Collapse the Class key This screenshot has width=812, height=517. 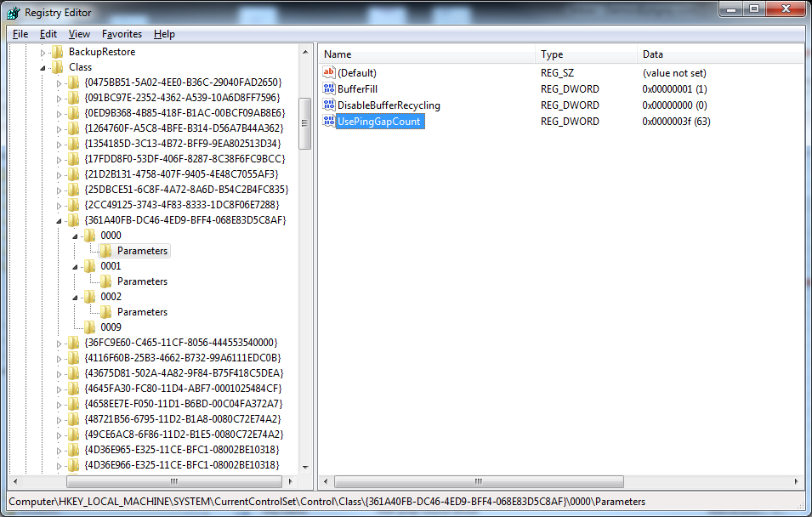click(43, 67)
